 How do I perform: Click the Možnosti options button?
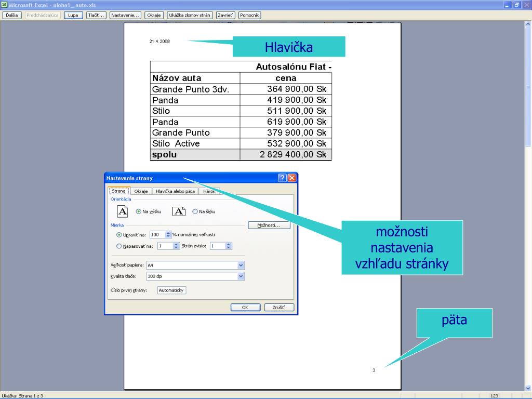click(x=269, y=225)
